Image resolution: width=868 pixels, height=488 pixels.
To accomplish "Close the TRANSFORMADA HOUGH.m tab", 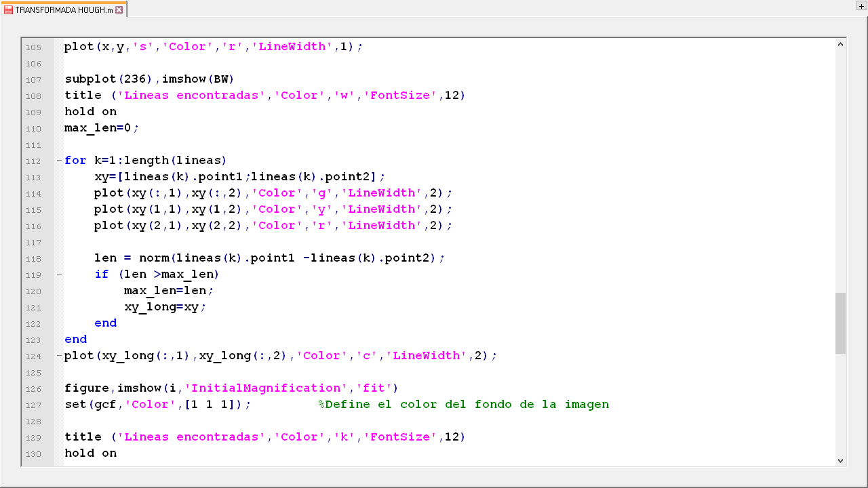I will pyautogui.click(x=119, y=10).
